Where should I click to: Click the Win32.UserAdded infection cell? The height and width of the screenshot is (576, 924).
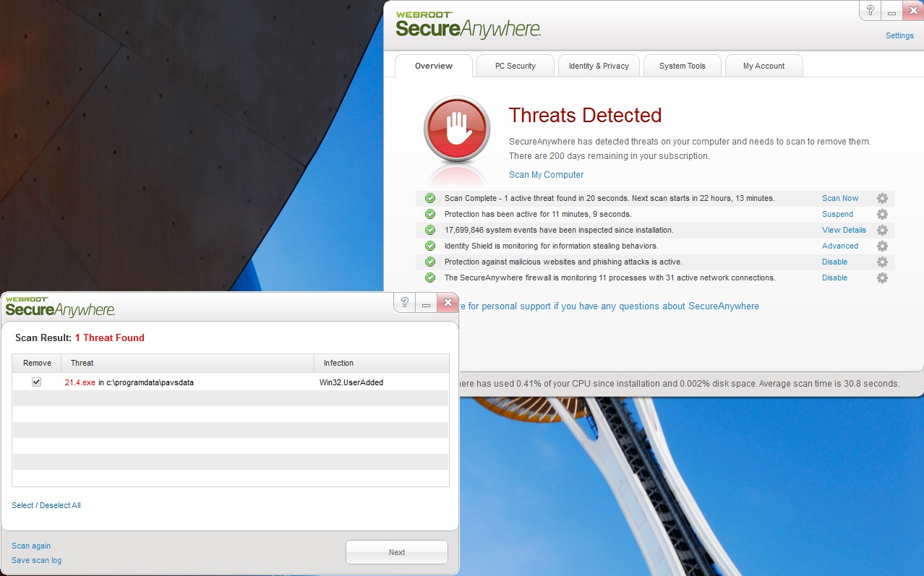351,382
